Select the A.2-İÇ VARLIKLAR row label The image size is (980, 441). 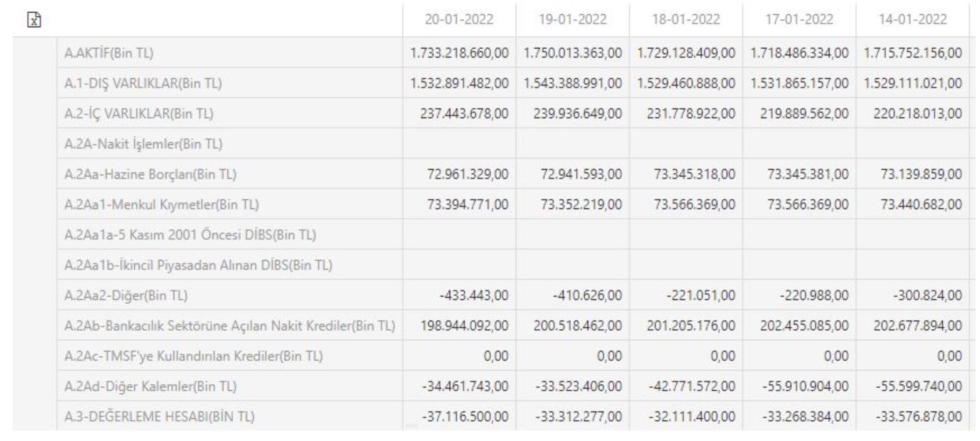pos(139,114)
